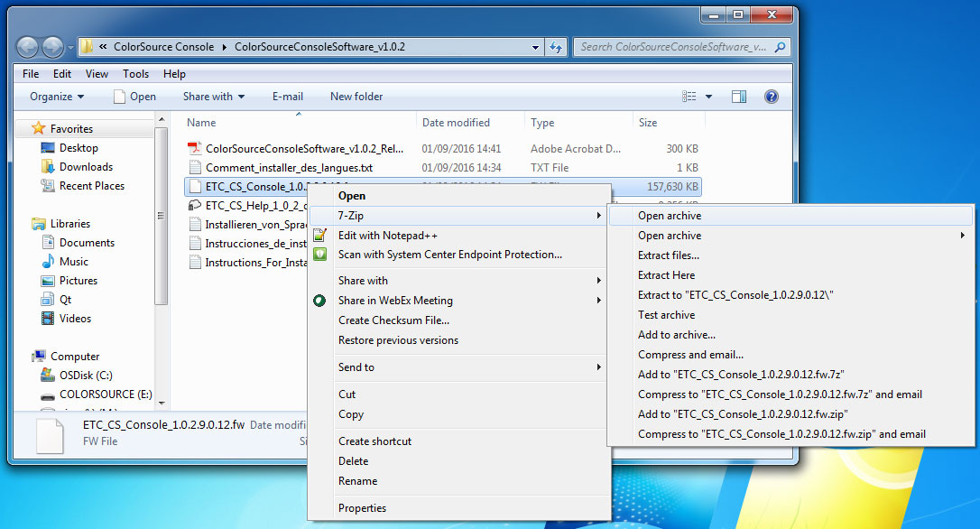Go back using the Back arrow button
Screen dimensions: 980x529
[27, 47]
